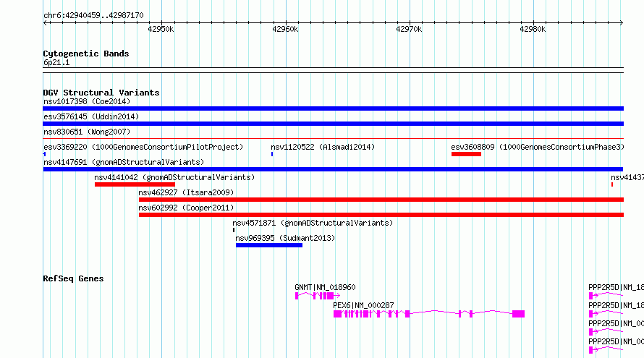
Task: Click the chr6:42940459..42987170 coordinate label
Action: pos(93,15)
